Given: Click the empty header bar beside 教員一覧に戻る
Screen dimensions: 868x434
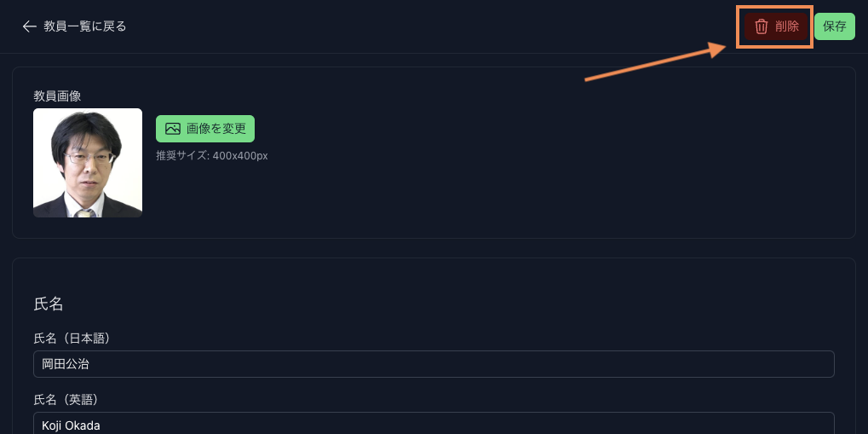Looking at the screenshot, I should 426,26.
